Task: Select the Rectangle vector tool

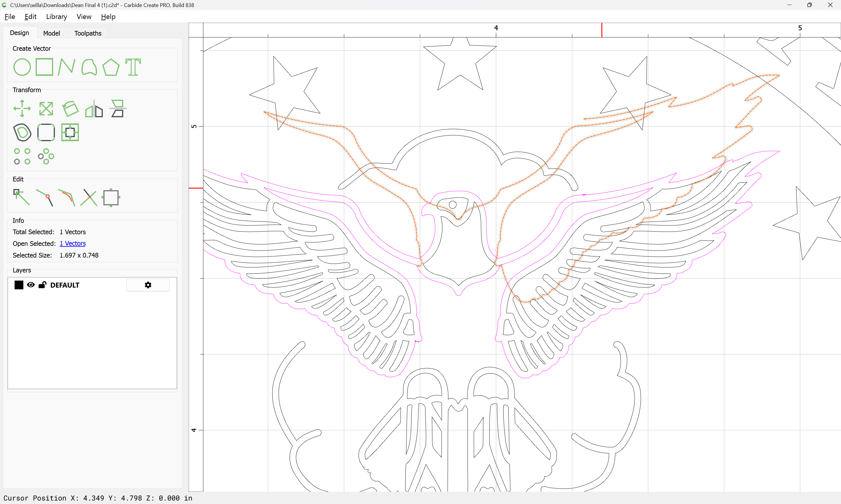Action: pyautogui.click(x=44, y=67)
